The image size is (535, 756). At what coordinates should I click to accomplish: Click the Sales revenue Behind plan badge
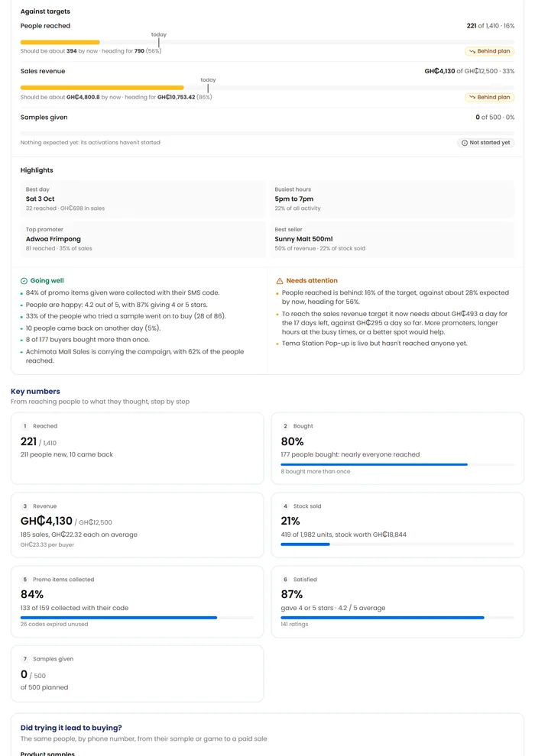pos(490,97)
